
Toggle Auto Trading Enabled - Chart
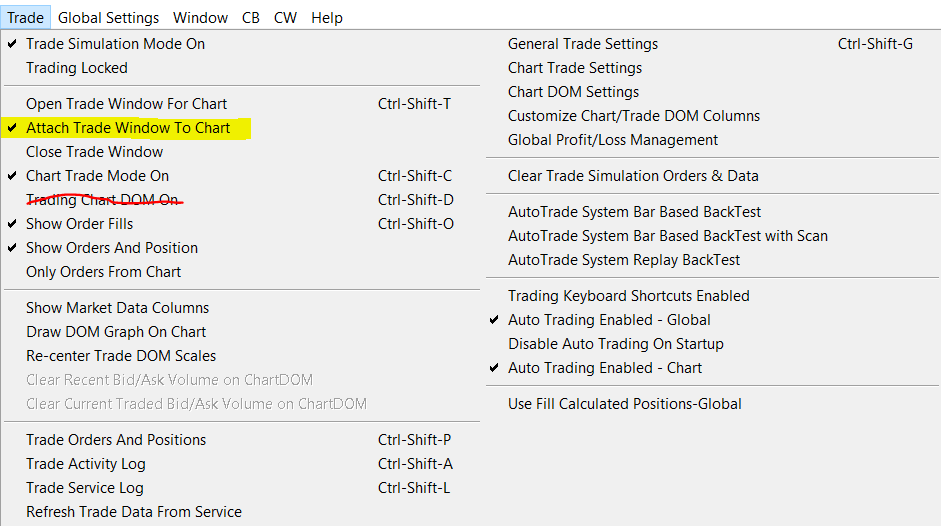click(x=605, y=368)
